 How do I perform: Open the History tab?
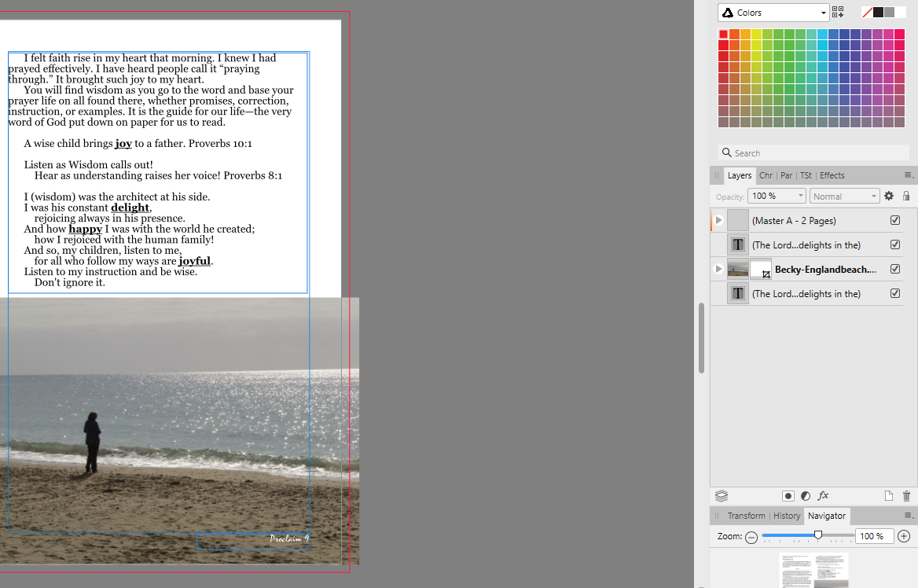786,516
